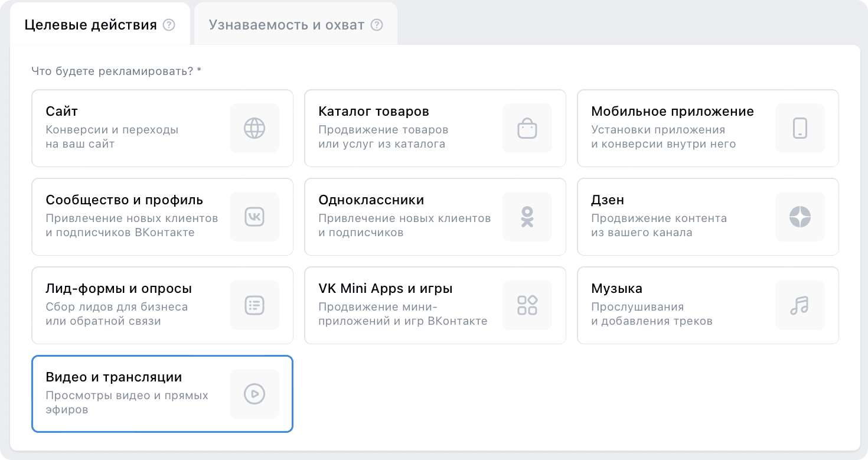868x460 pixels.
Task: Click the VK logo icon
Action: pos(254,217)
